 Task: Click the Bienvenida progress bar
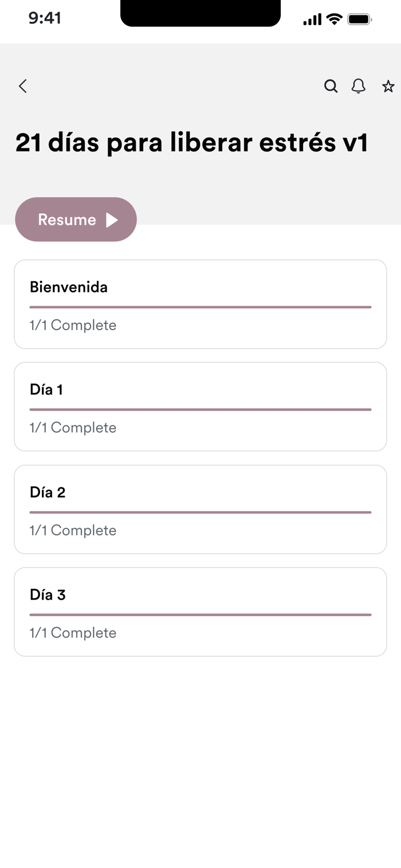(200, 307)
